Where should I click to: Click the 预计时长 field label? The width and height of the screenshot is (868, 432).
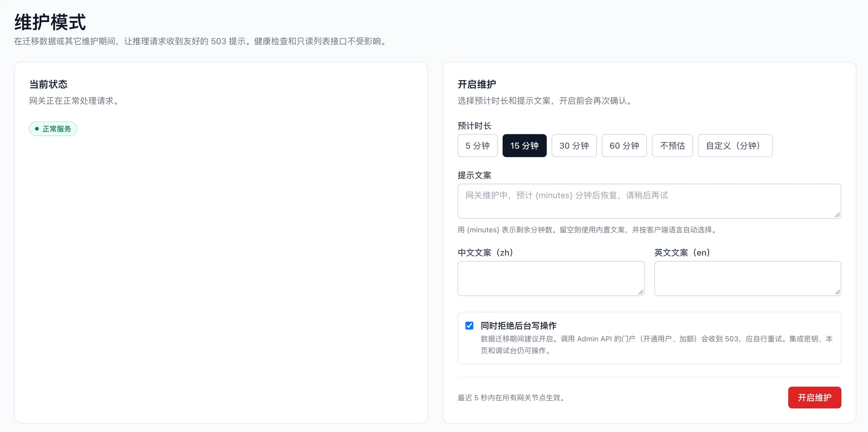point(474,126)
